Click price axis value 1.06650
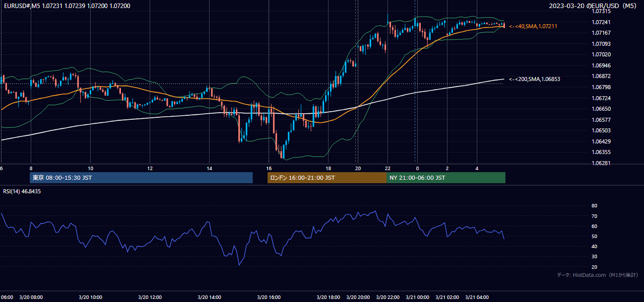 [601, 109]
